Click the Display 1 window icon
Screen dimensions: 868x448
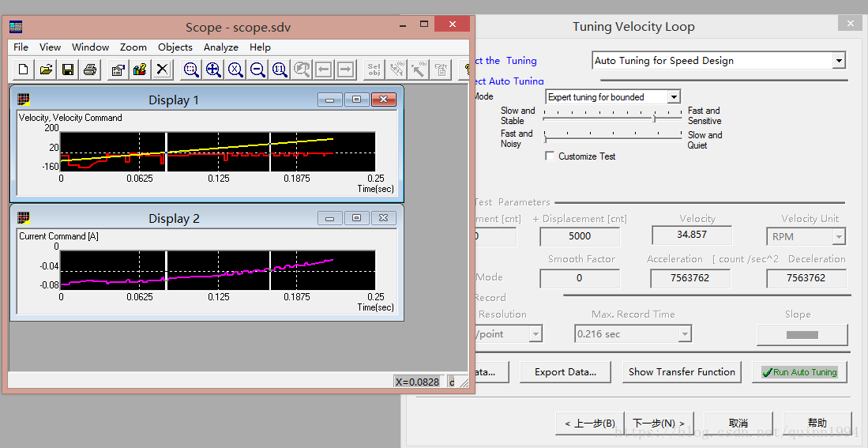pyautogui.click(x=23, y=99)
